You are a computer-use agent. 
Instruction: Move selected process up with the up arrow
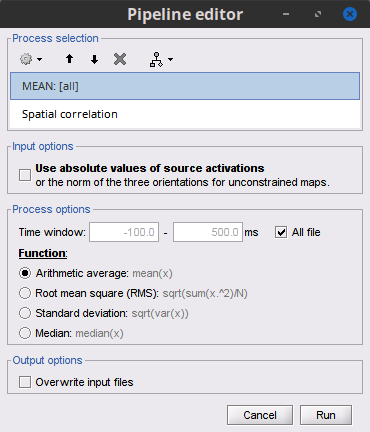tap(69, 59)
